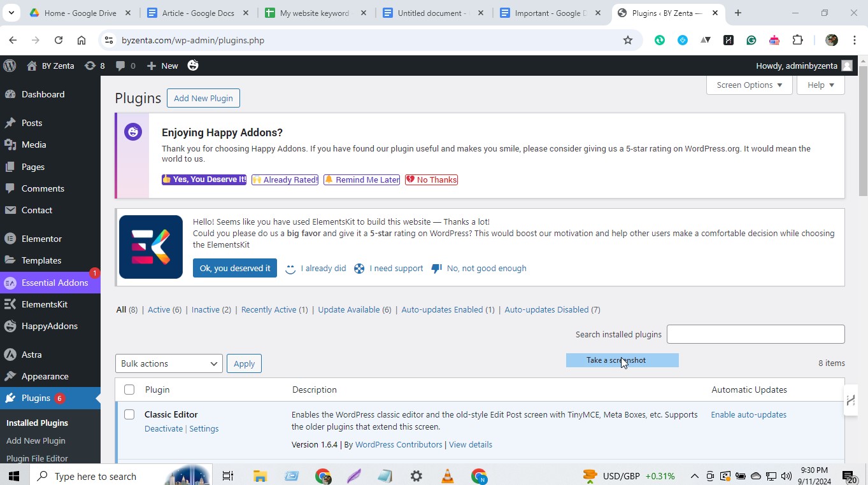This screenshot has width=868, height=485.
Task: Filter plugins by Inactive (2)
Action: (x=211, y=309)
